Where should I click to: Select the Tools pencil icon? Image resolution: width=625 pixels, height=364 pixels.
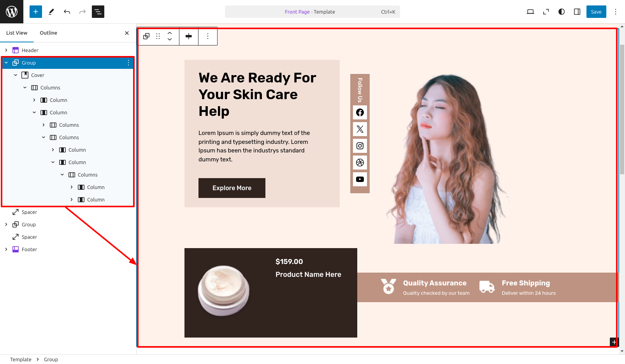[51, 12]
